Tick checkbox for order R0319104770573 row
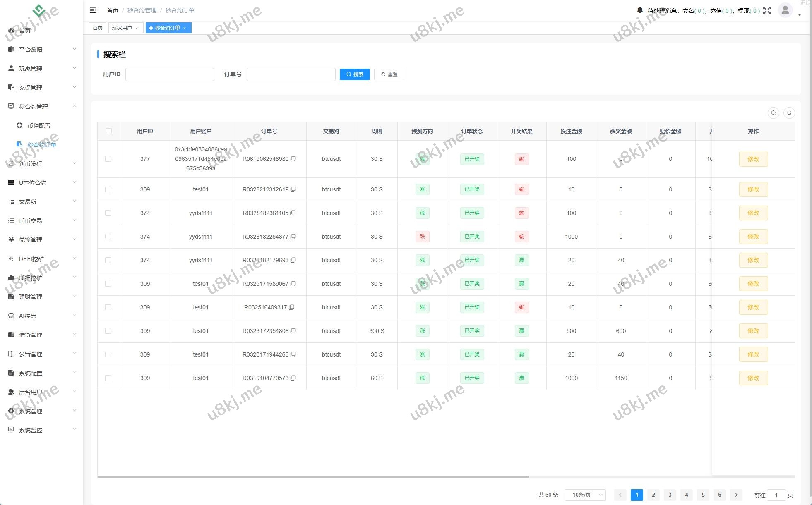 point(108,378)
